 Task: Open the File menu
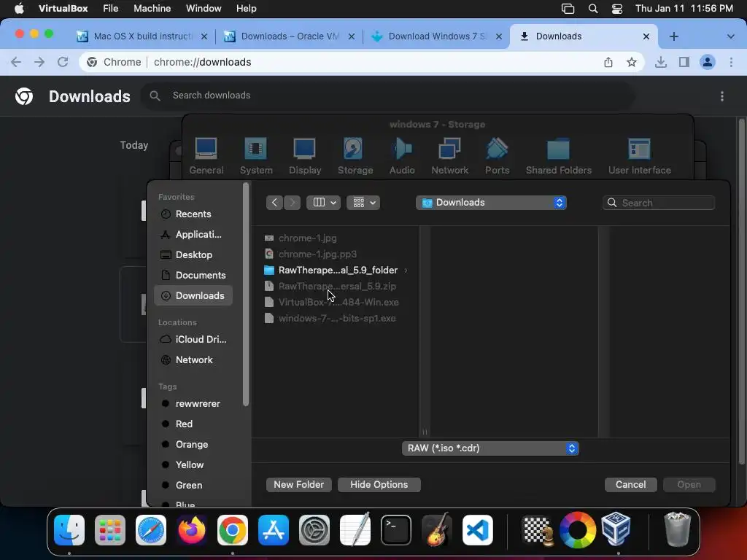pyautogui.click(x=111, y=9)
